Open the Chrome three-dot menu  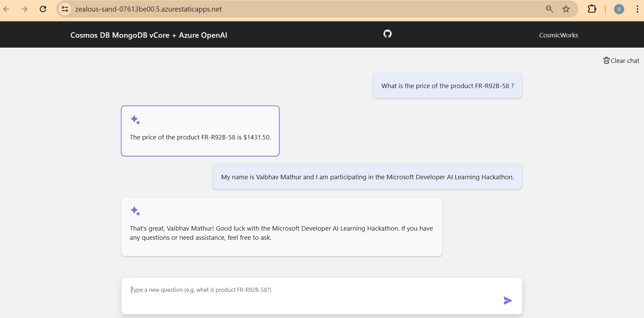pyautogui.click(x=637, y=9)
